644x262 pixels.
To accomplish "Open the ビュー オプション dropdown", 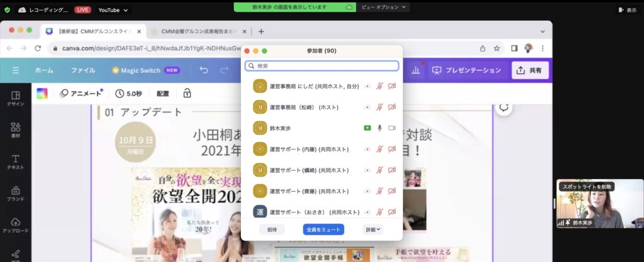I will pyautogui.click(x=385, y=7).
